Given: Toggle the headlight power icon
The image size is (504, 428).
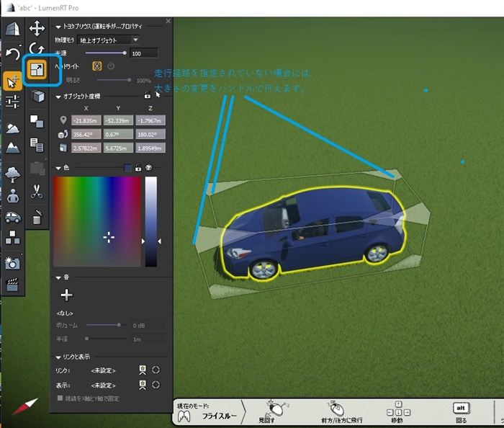Looking at the screenshot, I should click(111, 66).
